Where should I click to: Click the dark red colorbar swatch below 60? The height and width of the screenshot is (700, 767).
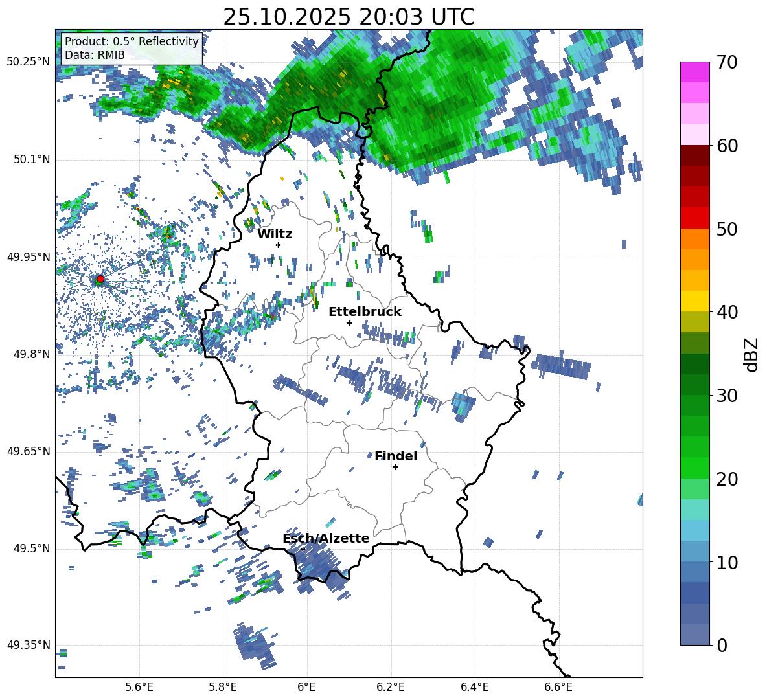click(x=694, y=155)
